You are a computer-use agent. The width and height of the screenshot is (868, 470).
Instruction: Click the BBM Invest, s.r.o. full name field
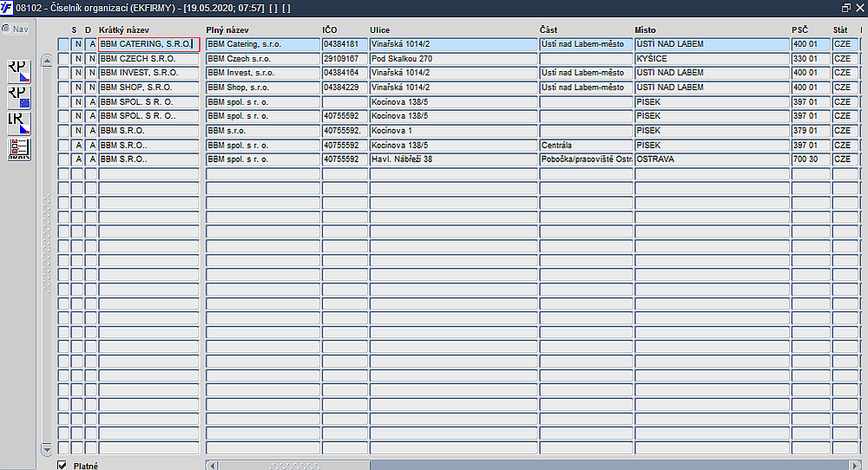263,73
